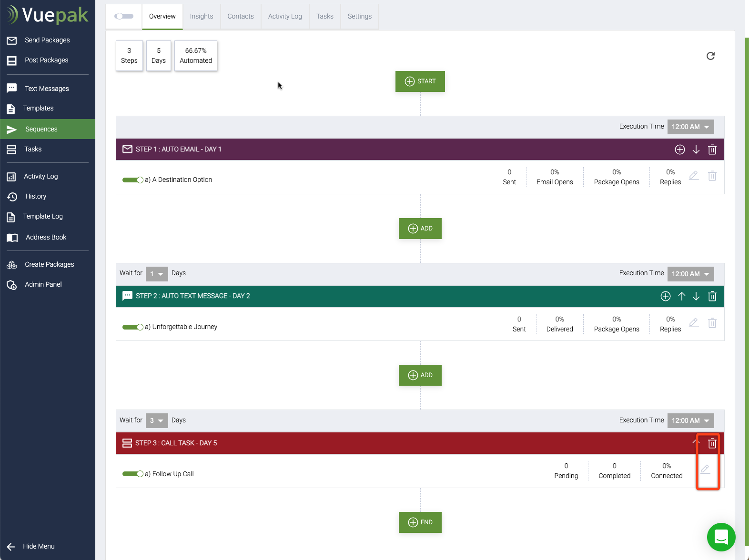The height and width of the screenshot is (560, 749).
Task: Delete Step 1 using its header trash icon
Action: (712, 150)
